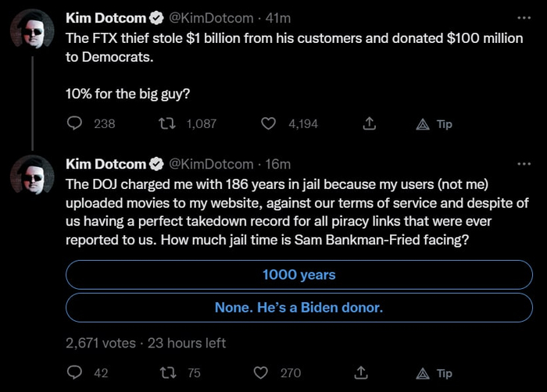Open @KimDotcom handle in the poll tweet

coord(211,164)
